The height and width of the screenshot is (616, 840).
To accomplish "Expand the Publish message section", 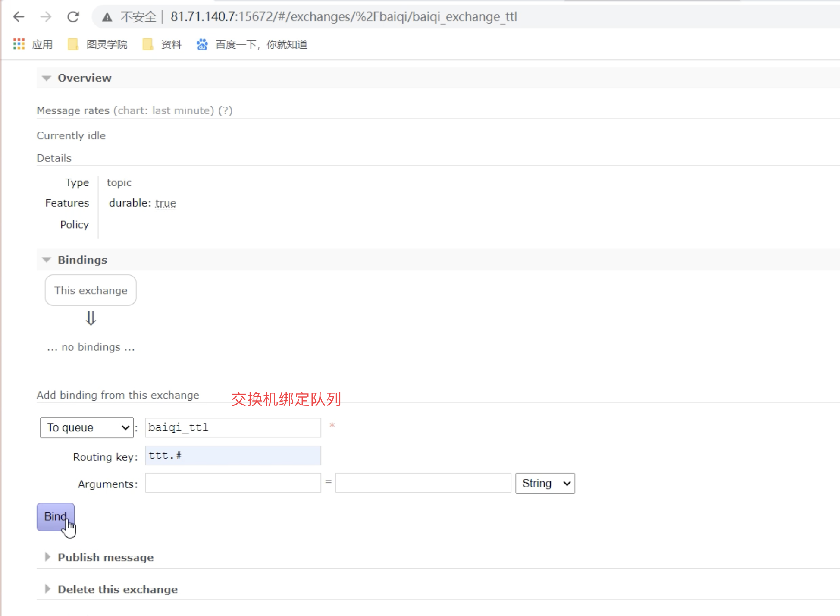I will (47, 557).
